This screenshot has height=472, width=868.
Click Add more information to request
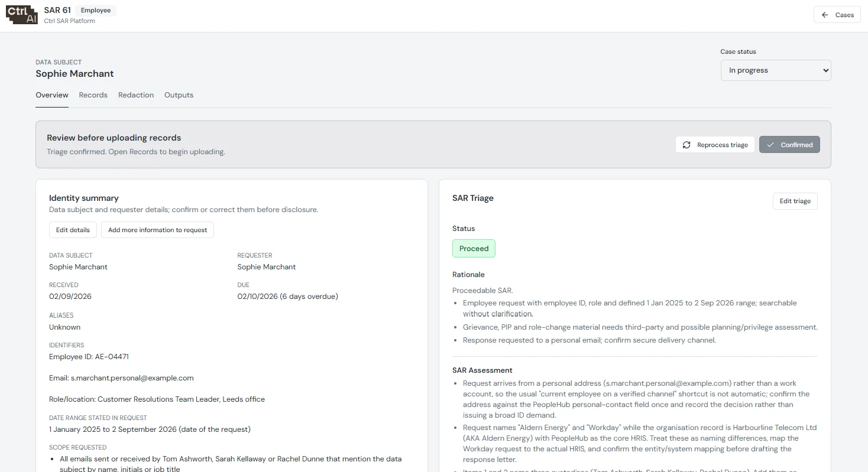pos(157,230)
